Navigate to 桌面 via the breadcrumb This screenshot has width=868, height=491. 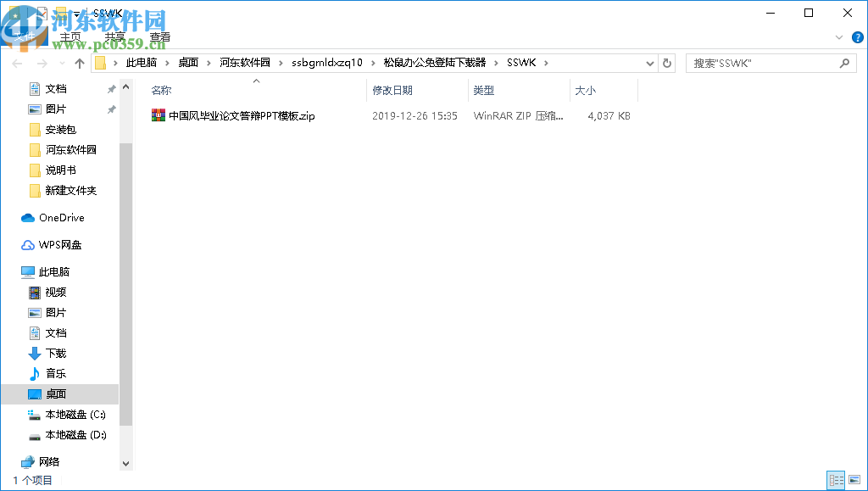(190, 62)
